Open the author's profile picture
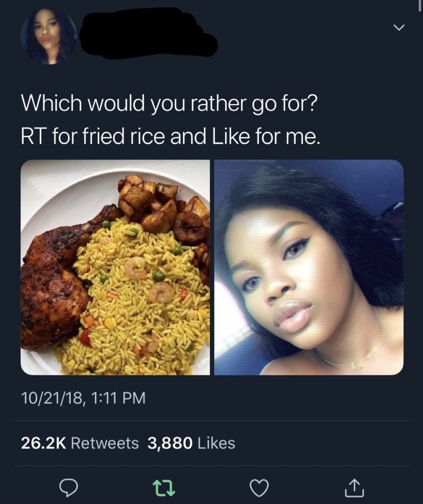Image resolution: width=423 pixels, height=504 pixels. coord(49,36)
